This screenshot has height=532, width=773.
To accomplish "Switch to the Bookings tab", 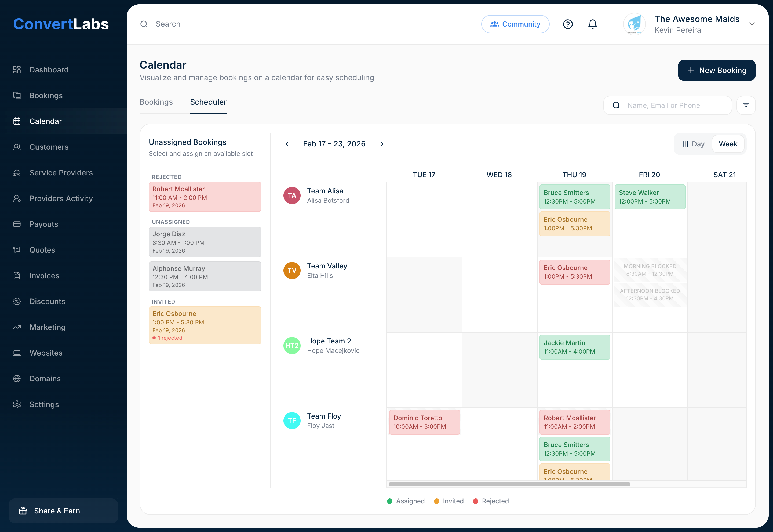I will coord(156,102).
